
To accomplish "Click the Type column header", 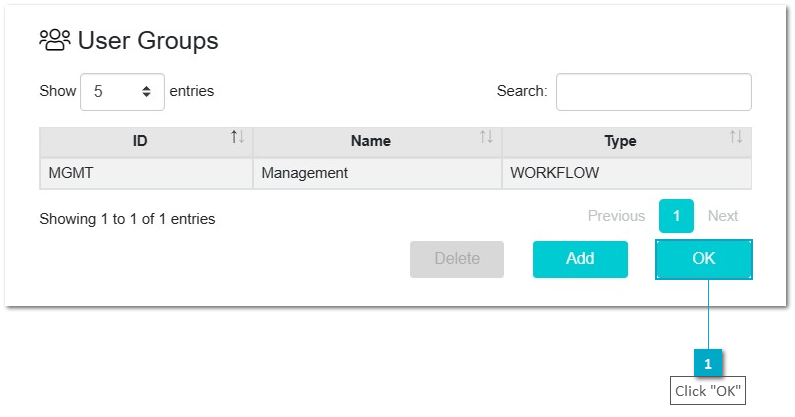I will click(627, 142).
